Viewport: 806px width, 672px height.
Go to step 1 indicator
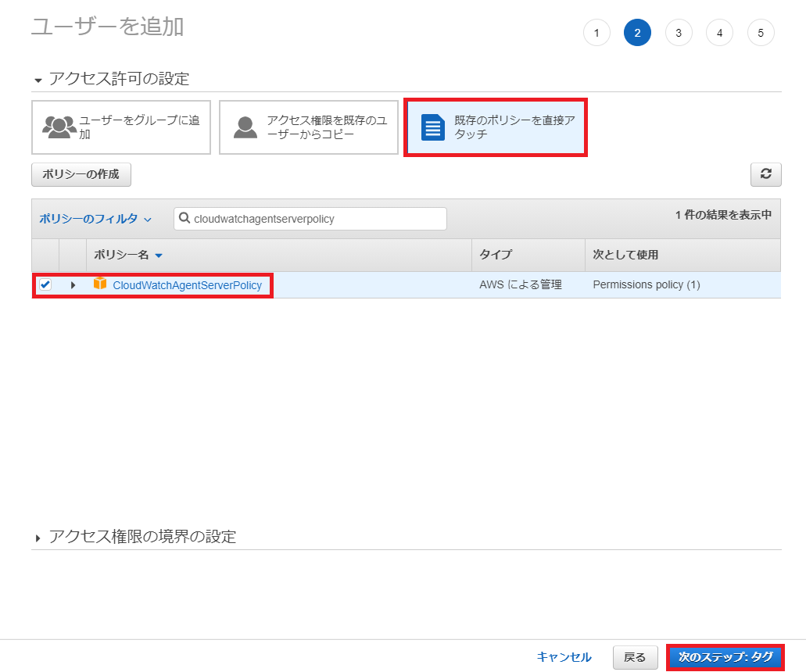point(596,32)
